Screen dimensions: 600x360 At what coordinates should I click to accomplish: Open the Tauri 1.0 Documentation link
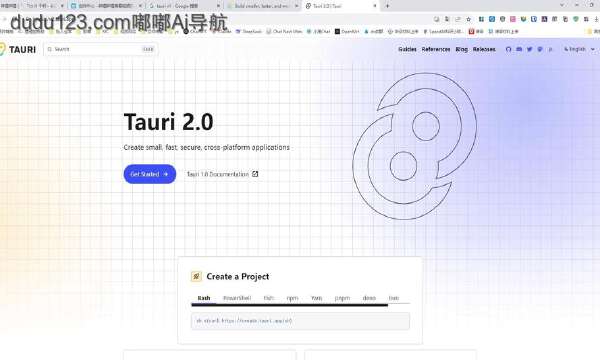click(217, 174)
